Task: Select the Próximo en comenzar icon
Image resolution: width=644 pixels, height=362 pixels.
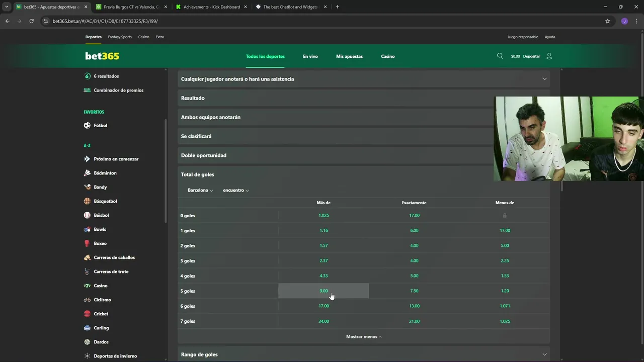Action: point(87,159)
